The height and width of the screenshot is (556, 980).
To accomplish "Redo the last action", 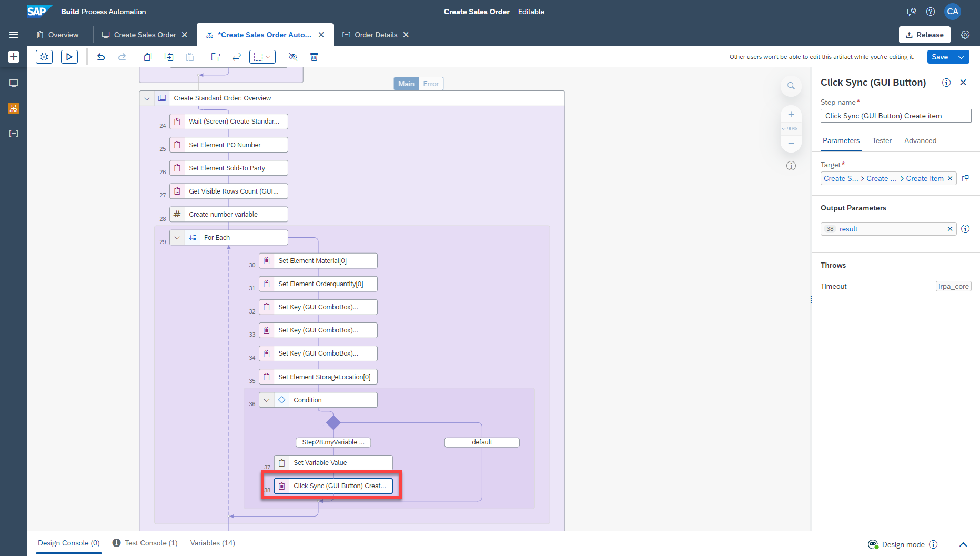I will coord(122,57).
